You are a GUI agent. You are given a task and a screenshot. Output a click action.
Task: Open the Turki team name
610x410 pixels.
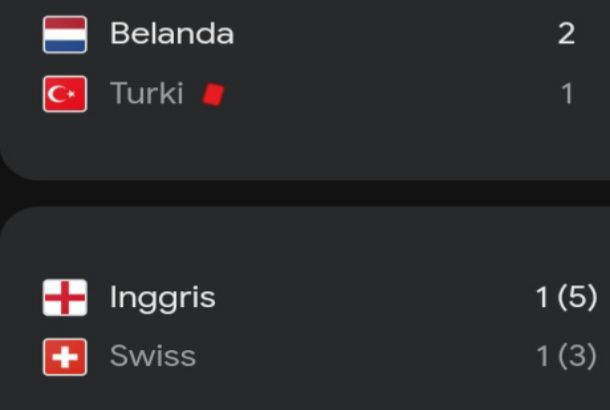click(147, 95)
